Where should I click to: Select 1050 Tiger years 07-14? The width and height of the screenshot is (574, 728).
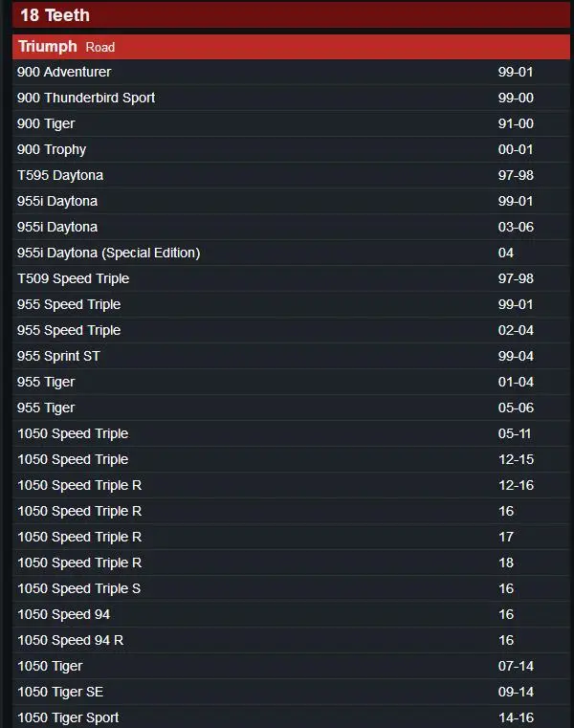50,666
